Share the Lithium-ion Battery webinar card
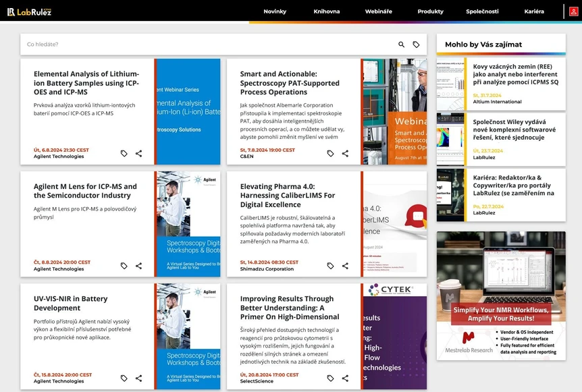 pos(139,153)
